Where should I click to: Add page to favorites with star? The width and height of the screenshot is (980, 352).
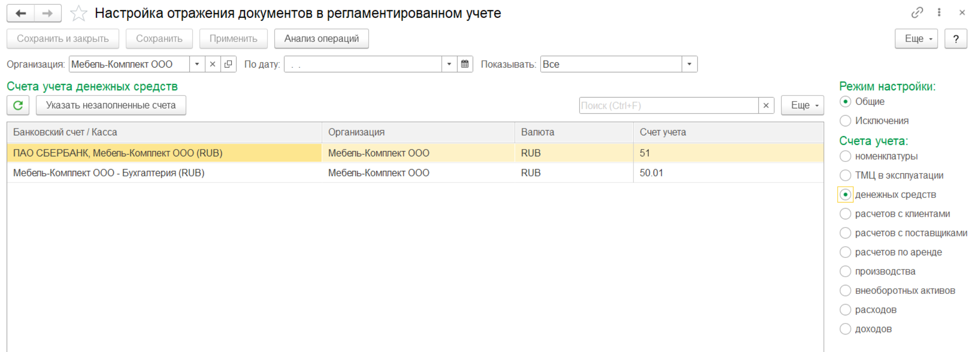pos(78,13)
